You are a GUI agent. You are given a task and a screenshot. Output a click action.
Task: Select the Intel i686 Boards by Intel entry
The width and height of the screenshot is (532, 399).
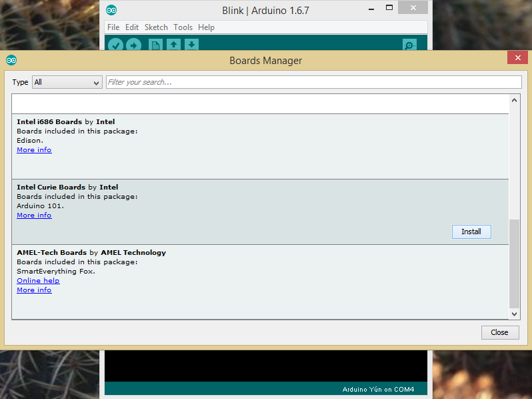click(x=260, y=146)
